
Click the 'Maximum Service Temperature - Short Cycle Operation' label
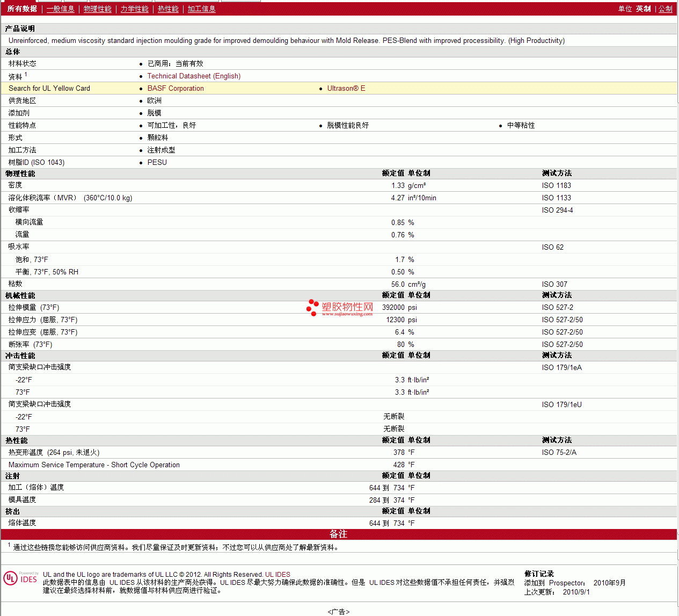point(94,465)
